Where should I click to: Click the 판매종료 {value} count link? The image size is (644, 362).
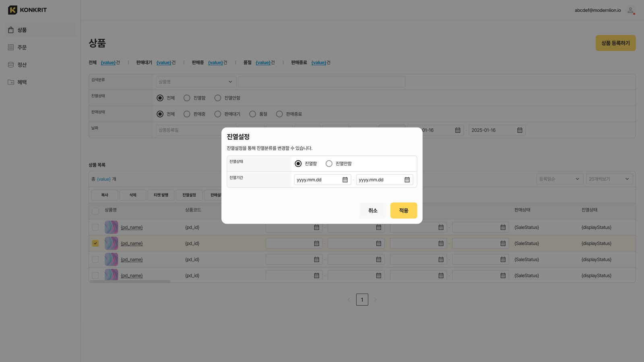click(x=318, y=63)
